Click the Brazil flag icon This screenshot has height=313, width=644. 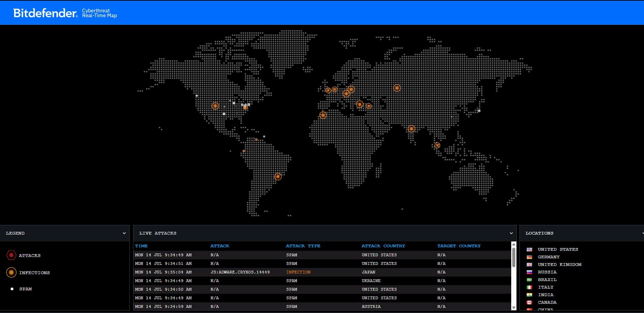coord(529,280)
